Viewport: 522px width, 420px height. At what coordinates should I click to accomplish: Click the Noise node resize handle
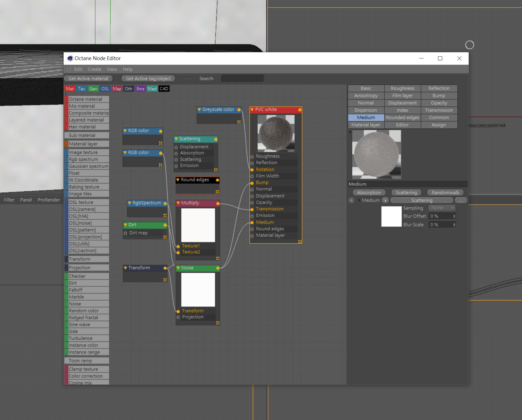point(218,323)
